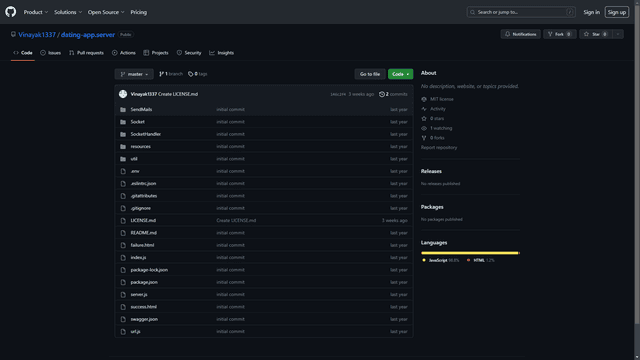Open the .eslintrc.json file
The image size is (640, 360).
click(x=143, y=183)
